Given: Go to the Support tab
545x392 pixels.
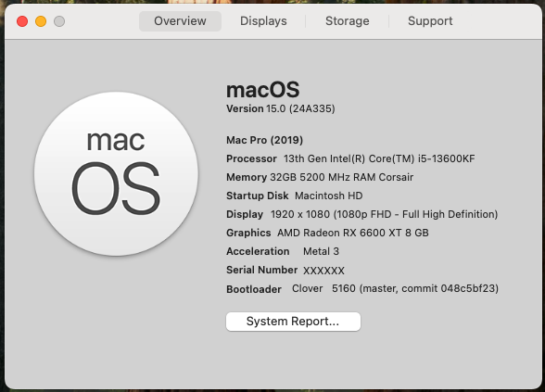Looking at the screenshot, I should pos(430,21).
